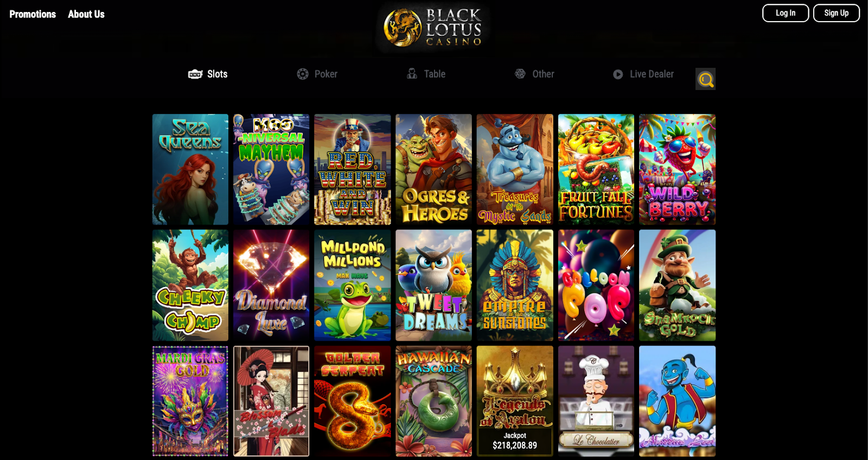This screenshot has height=460, width=868.
Task: Open the Golden Serpent slot
Action: tap(353, 401)
